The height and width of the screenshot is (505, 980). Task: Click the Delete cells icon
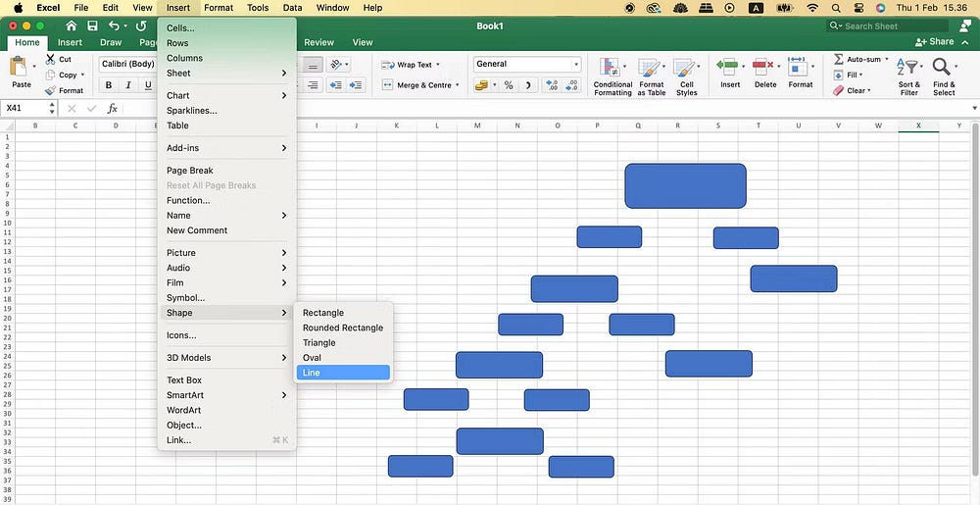point(761,66)
